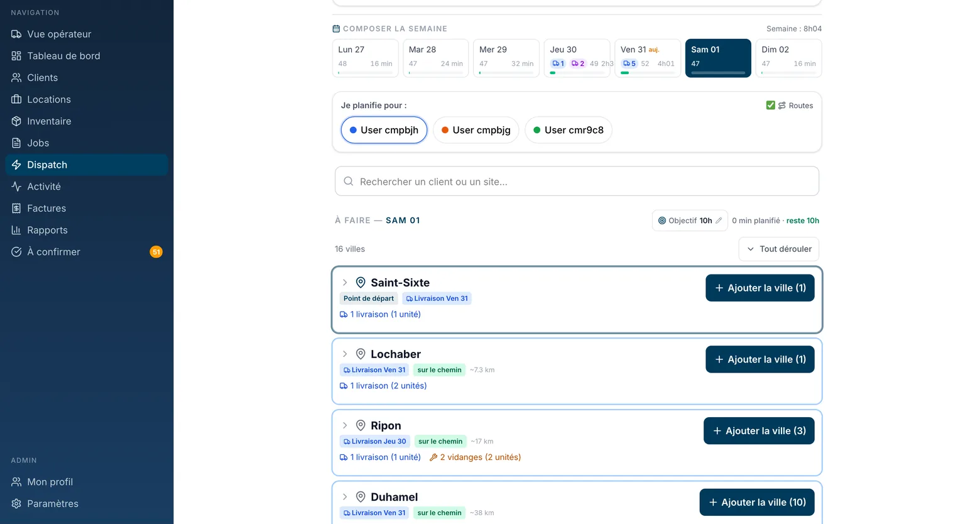Navigate to Locations
980x524 pixels.
tap(87, 99)
